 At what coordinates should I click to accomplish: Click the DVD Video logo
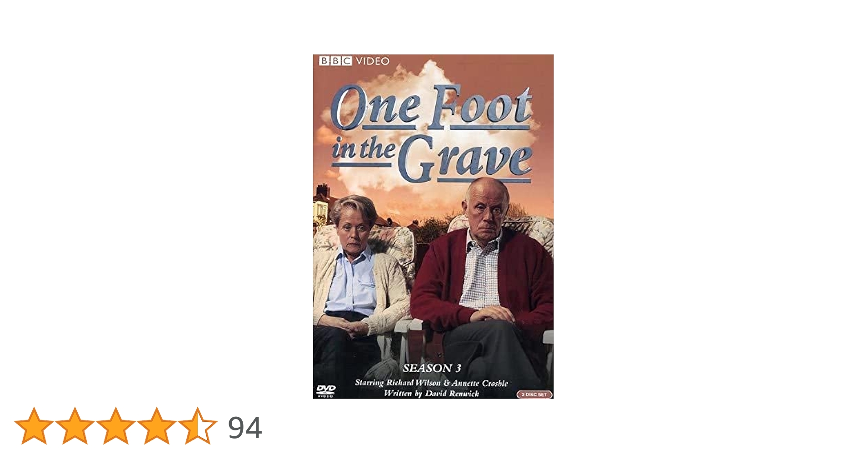click(326, 391)
